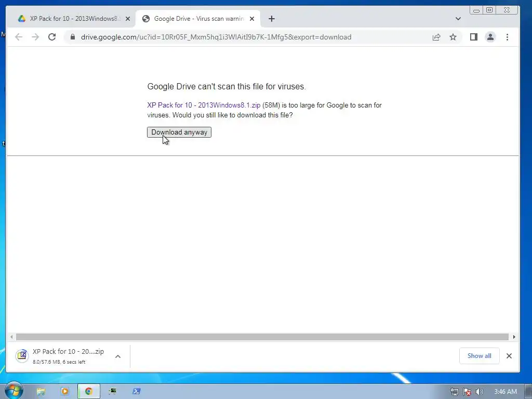Bookmark this page with star
Screen dimensions: 532x399
pos(453,37)
